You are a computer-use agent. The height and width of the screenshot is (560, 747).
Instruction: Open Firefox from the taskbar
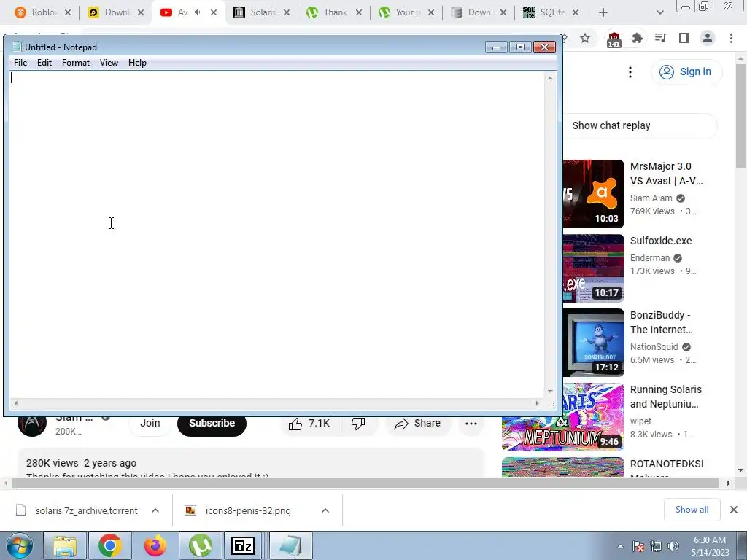pyautogui.click(x=155, y=545)
